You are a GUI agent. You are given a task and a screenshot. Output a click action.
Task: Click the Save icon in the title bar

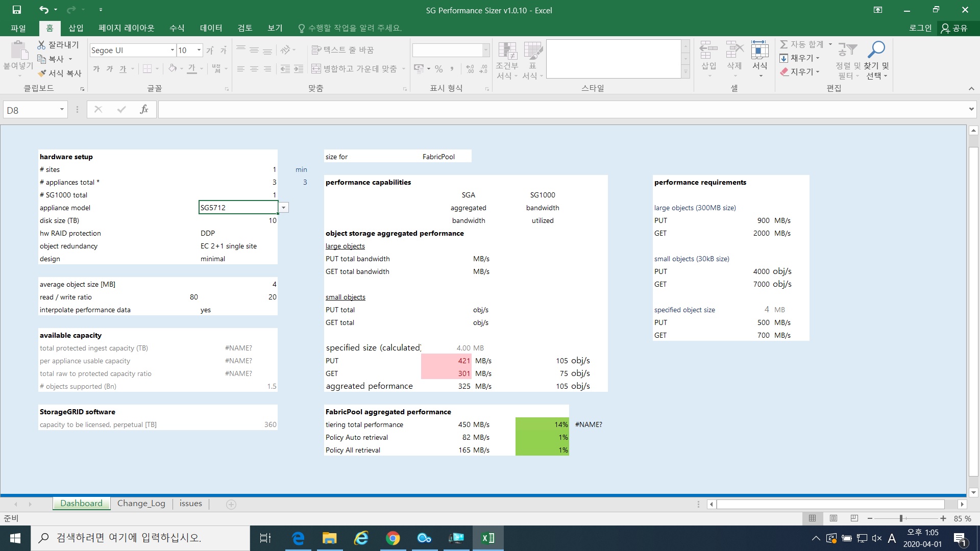click(17, 10)
